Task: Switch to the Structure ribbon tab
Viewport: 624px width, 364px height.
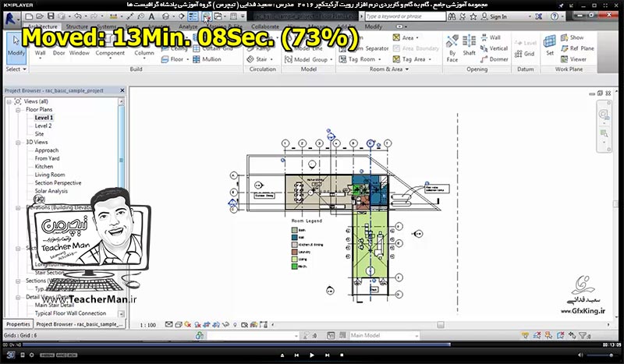Action: (x=76, y=27)
